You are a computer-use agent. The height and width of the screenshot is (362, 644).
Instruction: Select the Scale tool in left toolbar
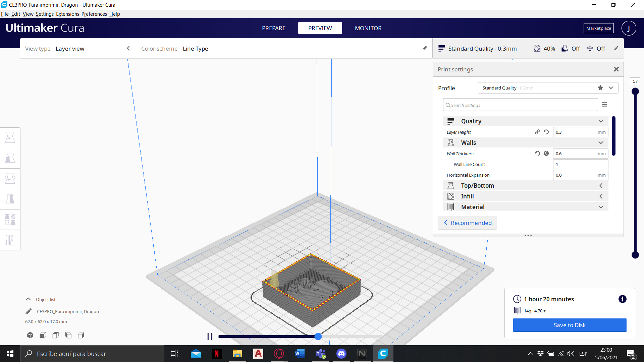pos(10,158)
